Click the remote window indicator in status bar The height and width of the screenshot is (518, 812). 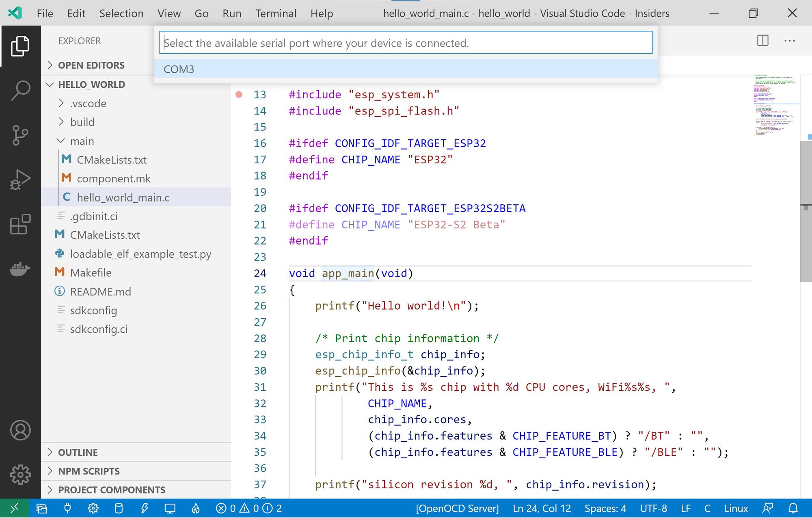14,508
